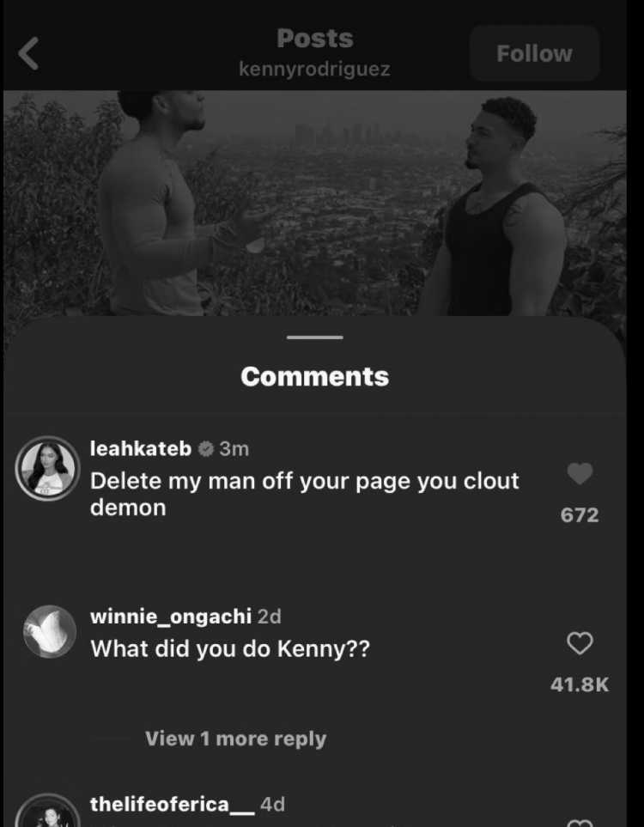Open thelifeoferica__'s profile avatar
Viewport: 644px width, 827px height.
pyautogui.click(x=47, y=812)
